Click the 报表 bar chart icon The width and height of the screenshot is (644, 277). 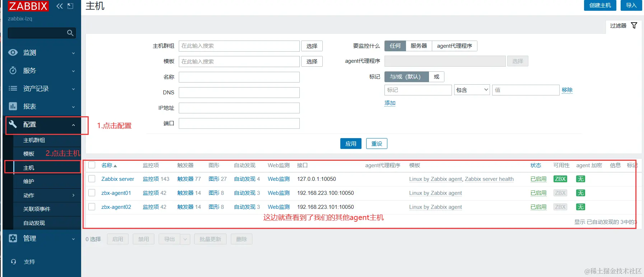(x=13, y=106)
